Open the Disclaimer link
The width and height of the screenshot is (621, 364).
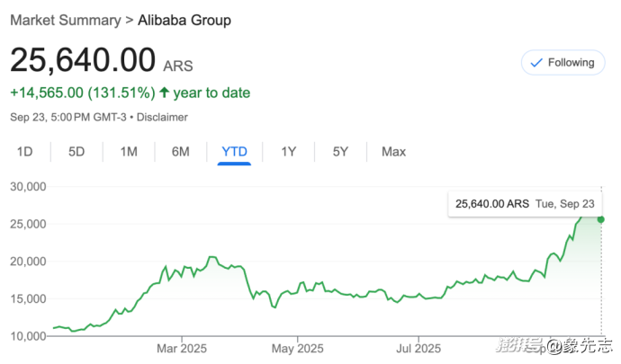161,117
